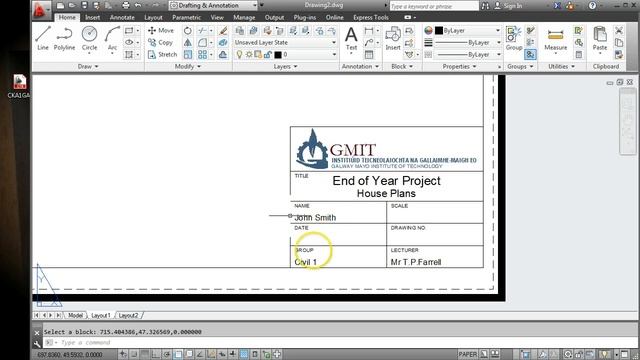640x360 pixels.
Task: Toggle Object Snap in status bar
Action: [x=178, y=354]
